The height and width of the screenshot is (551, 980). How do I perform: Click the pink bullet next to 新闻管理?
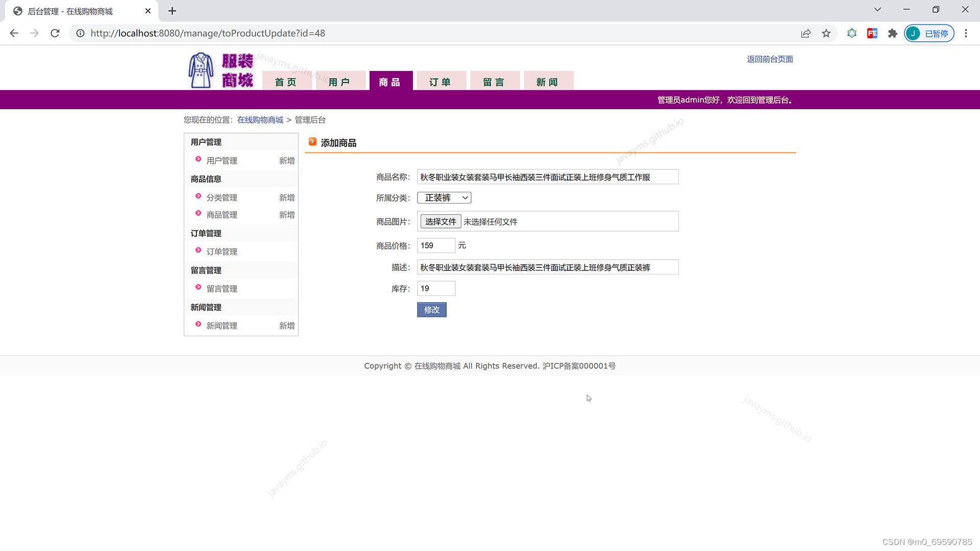pos(199,324)
